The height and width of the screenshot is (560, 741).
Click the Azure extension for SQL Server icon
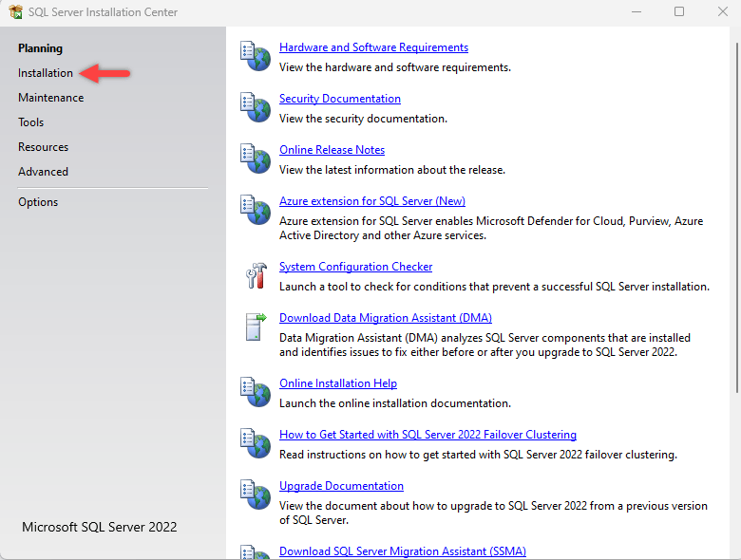(x=256, y=209)
